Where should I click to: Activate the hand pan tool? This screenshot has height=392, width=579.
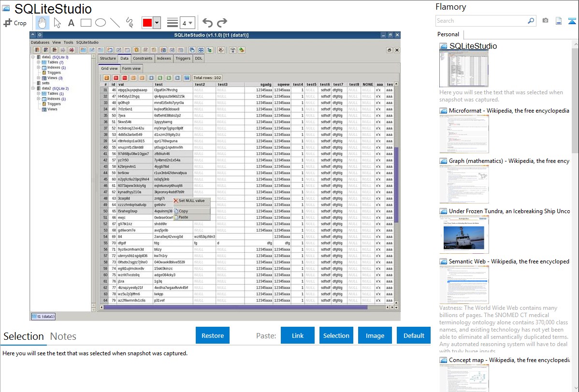click(x=42, y=23)
